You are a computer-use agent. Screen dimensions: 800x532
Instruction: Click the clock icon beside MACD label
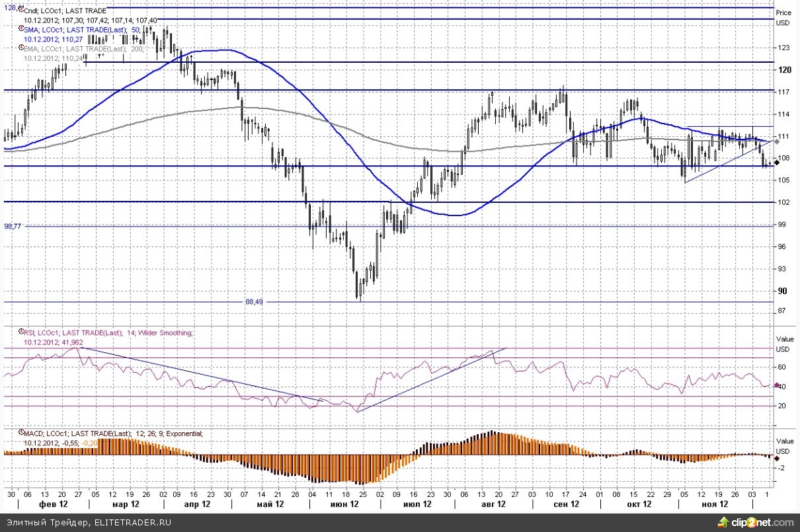point(20,434)
